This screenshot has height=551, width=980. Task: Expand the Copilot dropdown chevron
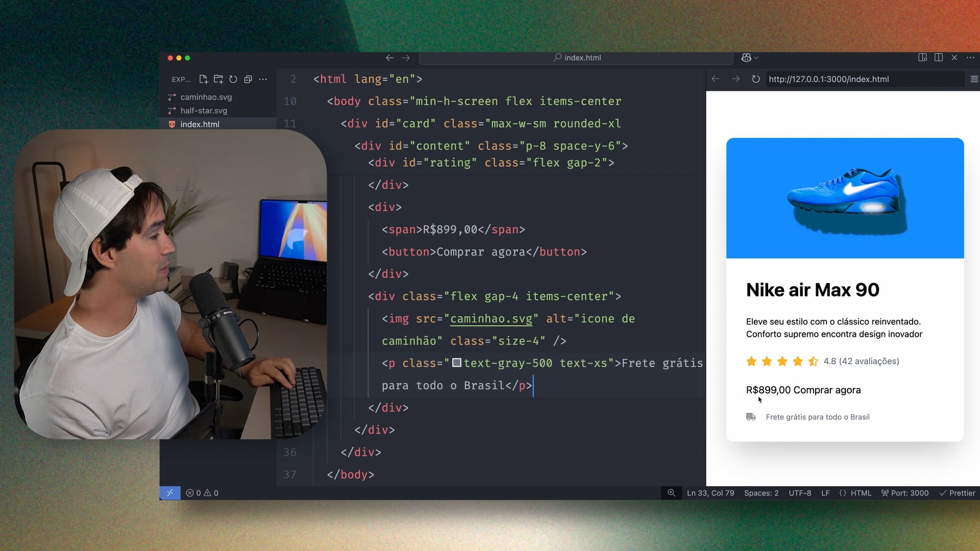point(756,58)
